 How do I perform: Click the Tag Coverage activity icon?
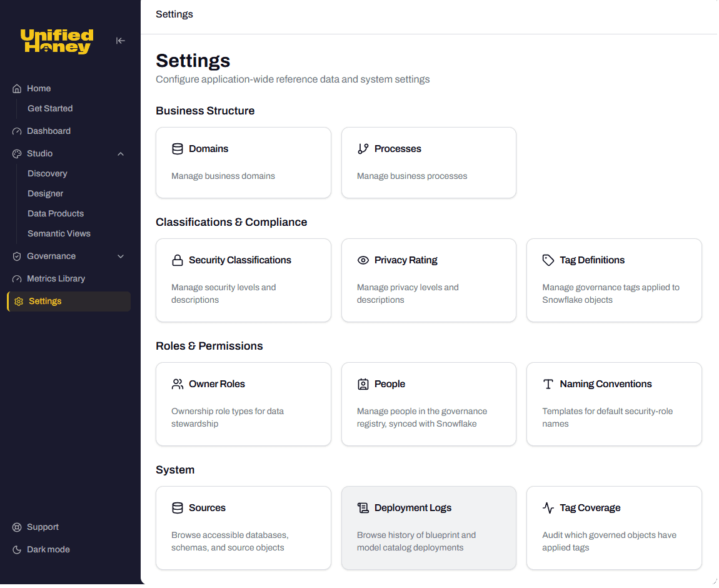tap(548, 508)
